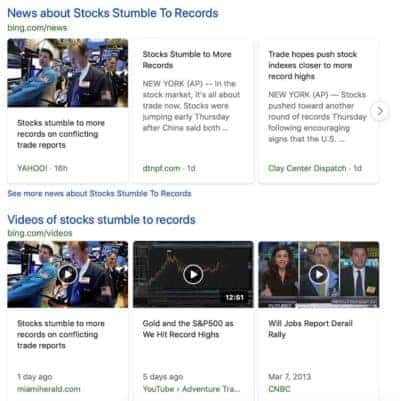Click the 12:51 duration badge on chart video
The width and height of the screenshot is (400, 401).
pos(234,297)
